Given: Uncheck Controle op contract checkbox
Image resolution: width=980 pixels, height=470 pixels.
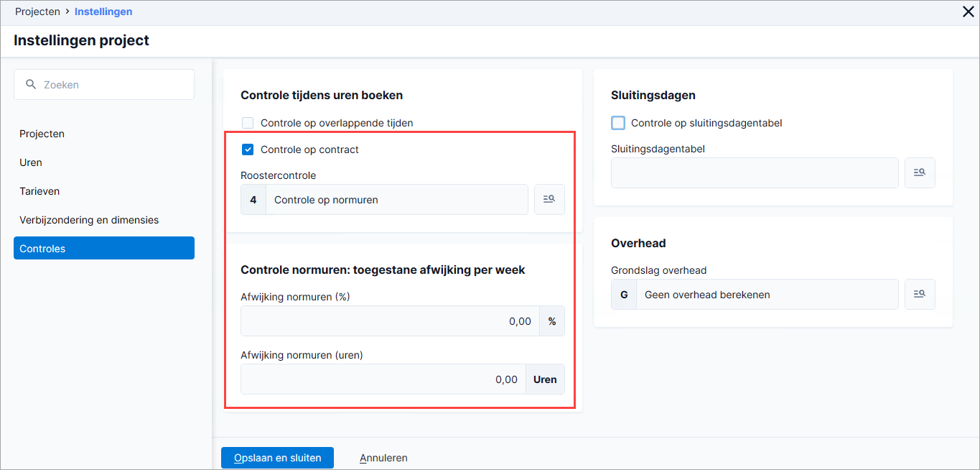Looking at the screenshot, I should pos(248,149).
